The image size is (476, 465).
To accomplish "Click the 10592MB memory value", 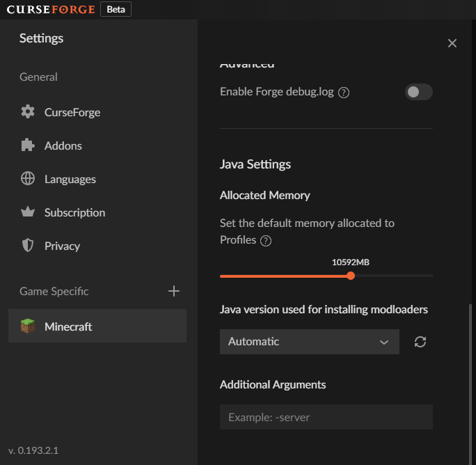I will coord(351,262).
